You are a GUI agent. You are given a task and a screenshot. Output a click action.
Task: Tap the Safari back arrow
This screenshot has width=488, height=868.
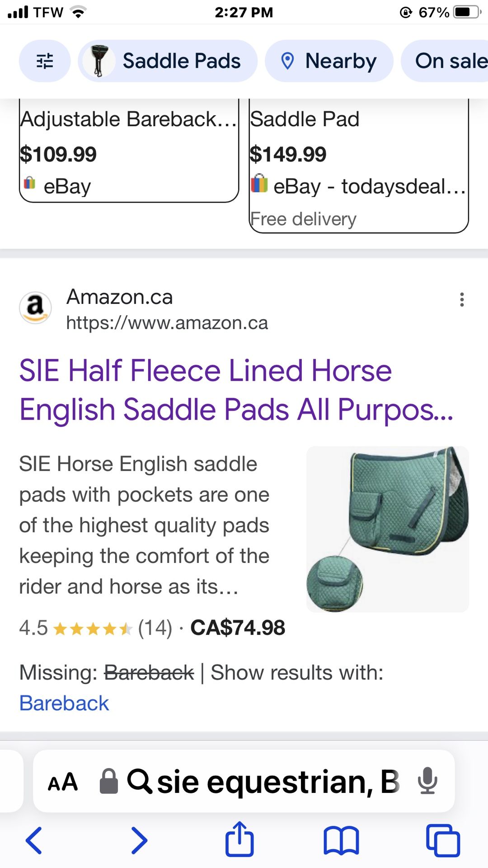34,840
